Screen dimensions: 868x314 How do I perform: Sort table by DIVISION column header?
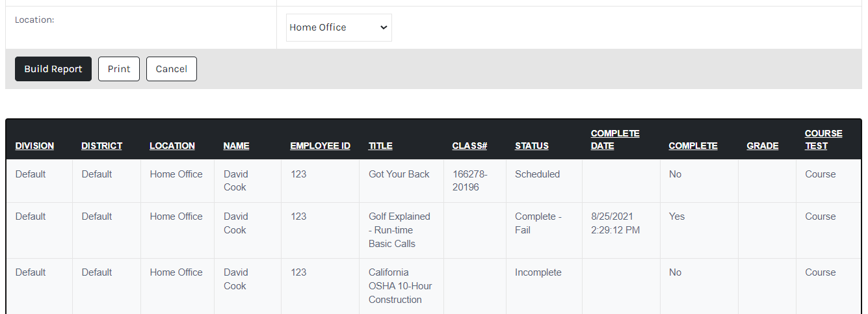(x=34, y=146)
